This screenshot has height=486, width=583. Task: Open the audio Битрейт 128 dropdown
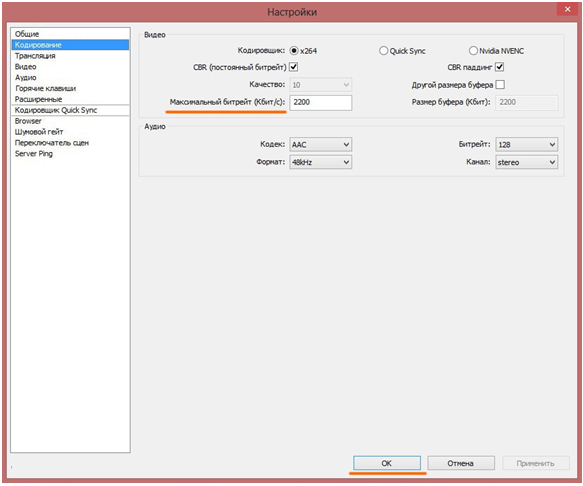pyautogui.click(x=526, y=144)
